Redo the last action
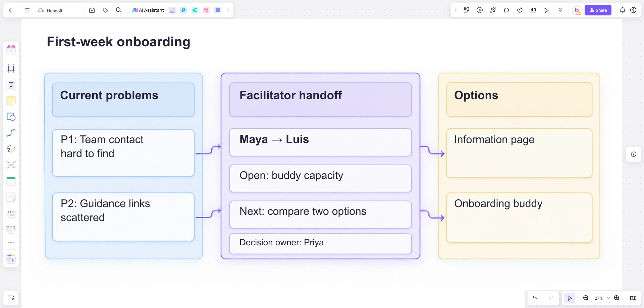This screenshot has height=308, width=644. click(551, 298)
